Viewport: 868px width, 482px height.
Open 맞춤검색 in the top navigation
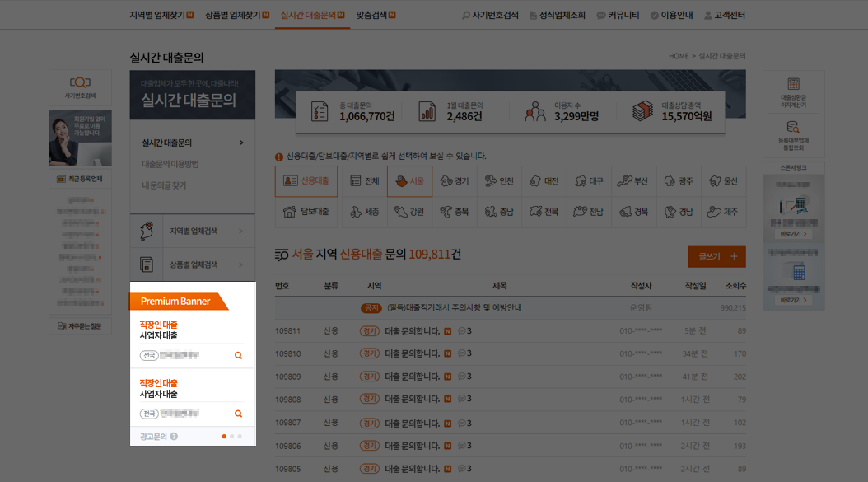(376, 15)
